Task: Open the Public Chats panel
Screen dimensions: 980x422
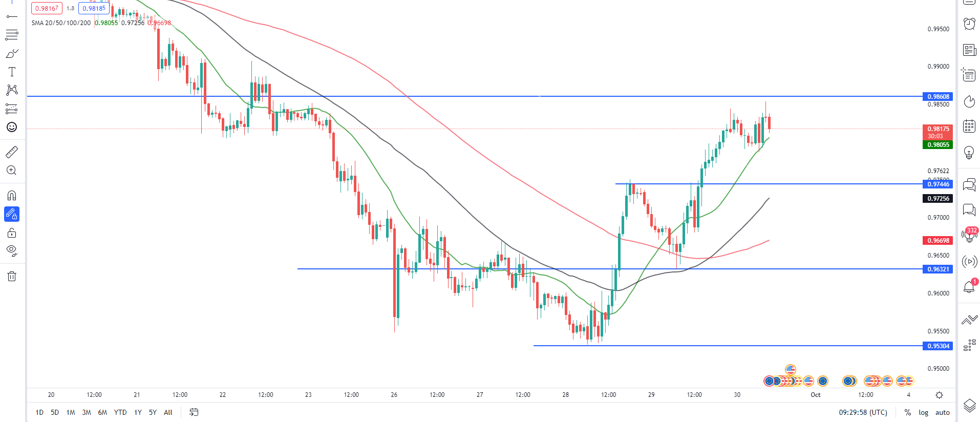Action: (x=969, y=184)
